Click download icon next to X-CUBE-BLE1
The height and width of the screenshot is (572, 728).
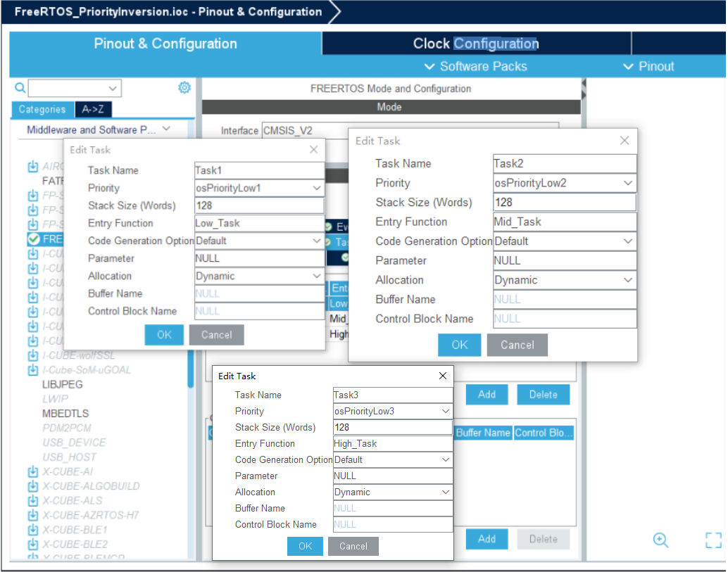32,530
